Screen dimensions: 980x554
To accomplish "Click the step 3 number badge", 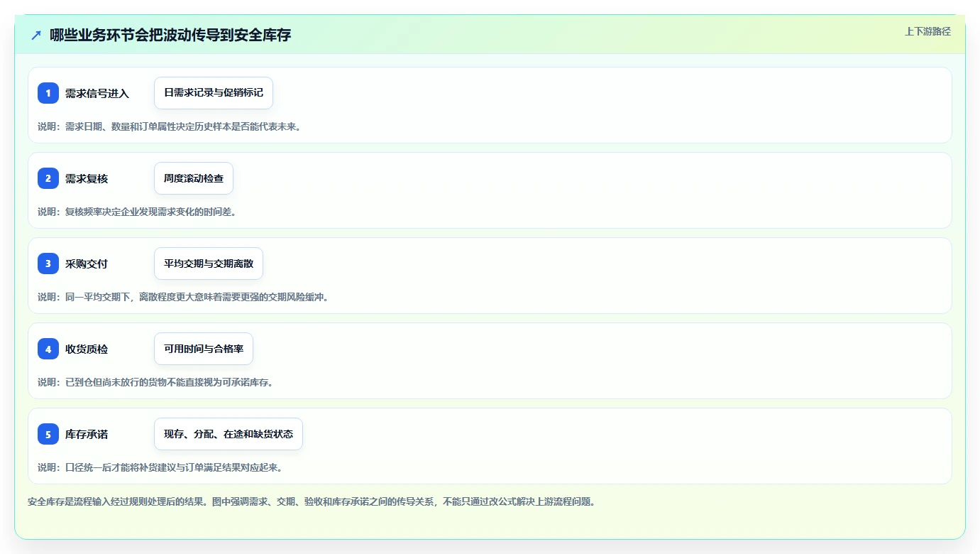I will [48, 264].
